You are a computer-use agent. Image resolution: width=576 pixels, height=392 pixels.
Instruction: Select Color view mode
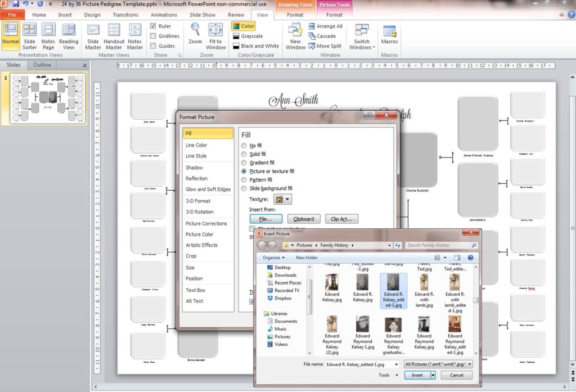click(244, 26)
